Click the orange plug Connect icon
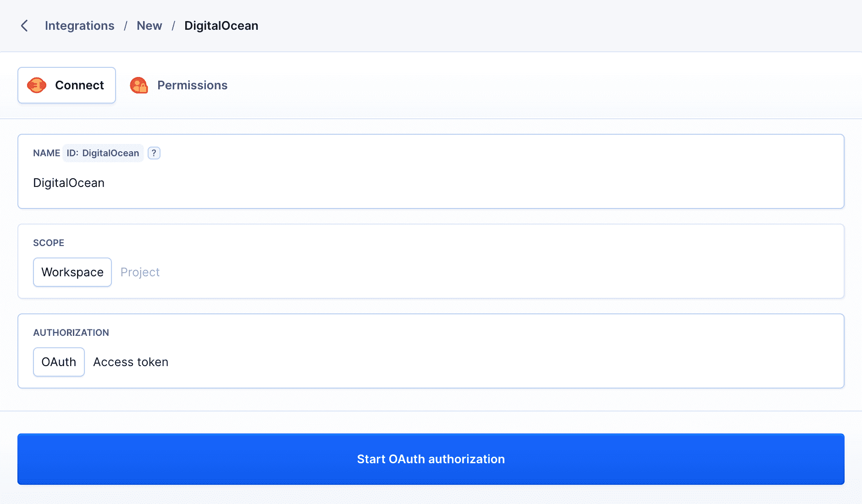Viewport: 862px width, 504px height. coord(37,85)
